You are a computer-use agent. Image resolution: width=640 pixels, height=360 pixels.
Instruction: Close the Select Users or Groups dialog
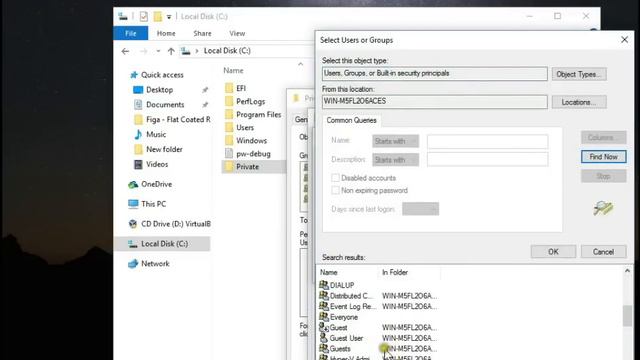coord(624,40)
